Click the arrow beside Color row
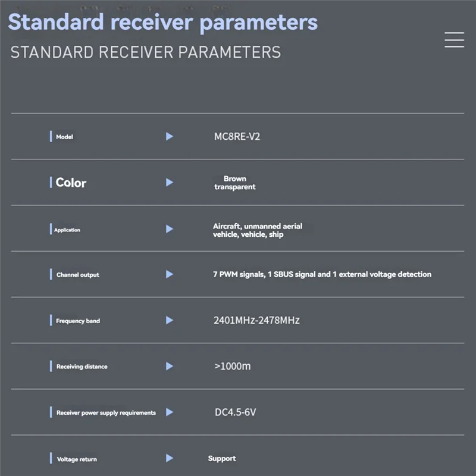 point(170,183)
